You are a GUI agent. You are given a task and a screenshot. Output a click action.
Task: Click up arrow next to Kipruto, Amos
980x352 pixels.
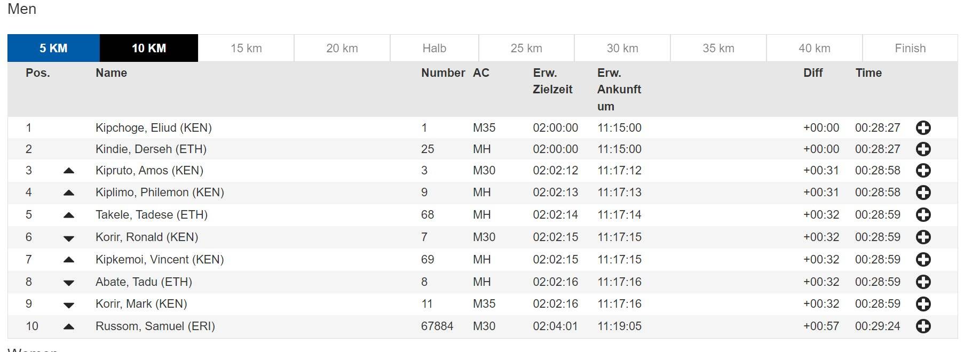[68, 171]
